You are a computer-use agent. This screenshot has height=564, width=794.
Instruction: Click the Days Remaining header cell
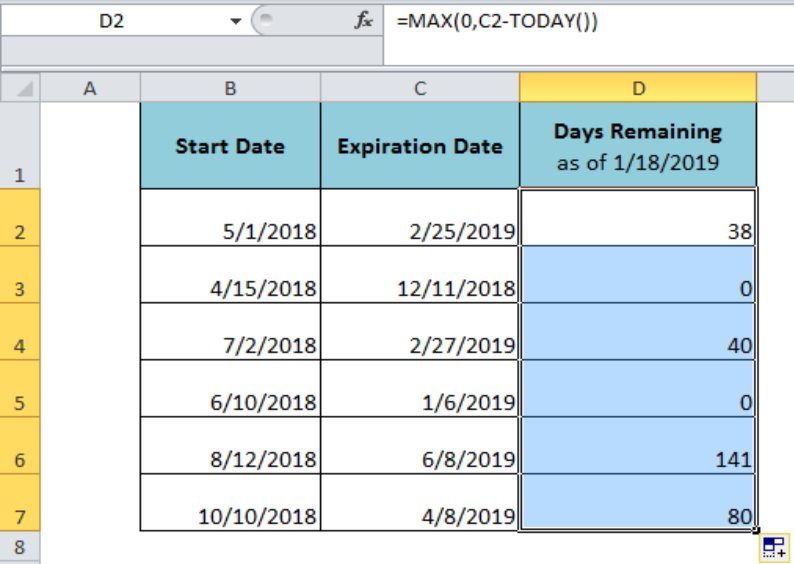[x=638, y=146]
